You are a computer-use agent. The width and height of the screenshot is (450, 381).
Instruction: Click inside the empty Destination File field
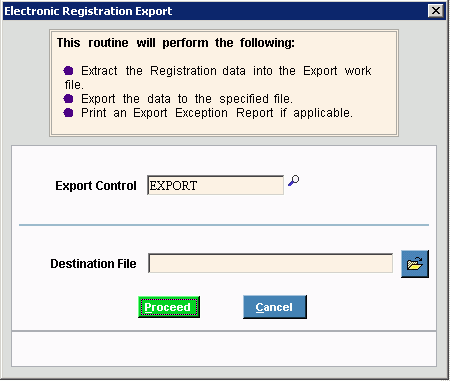click(x=270, y=263)
